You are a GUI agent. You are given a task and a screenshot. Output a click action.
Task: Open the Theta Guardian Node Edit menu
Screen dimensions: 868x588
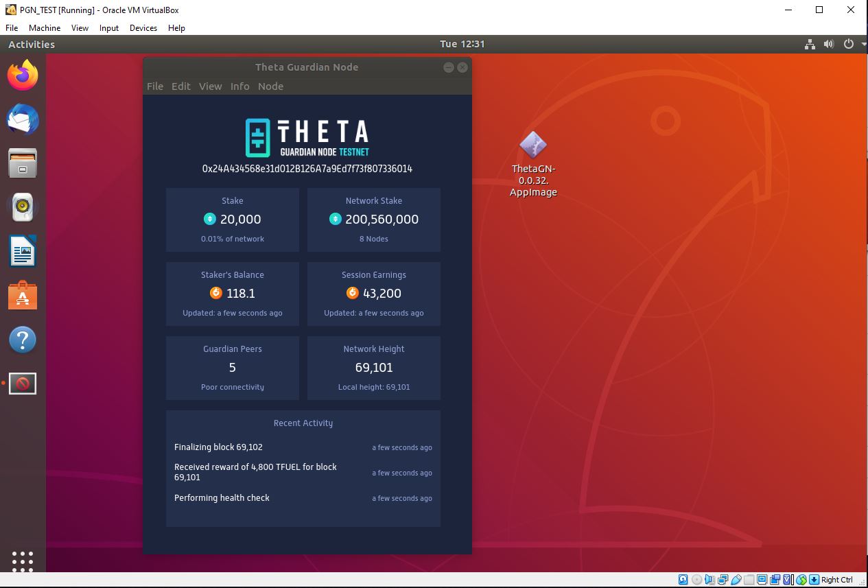(181, 86)
